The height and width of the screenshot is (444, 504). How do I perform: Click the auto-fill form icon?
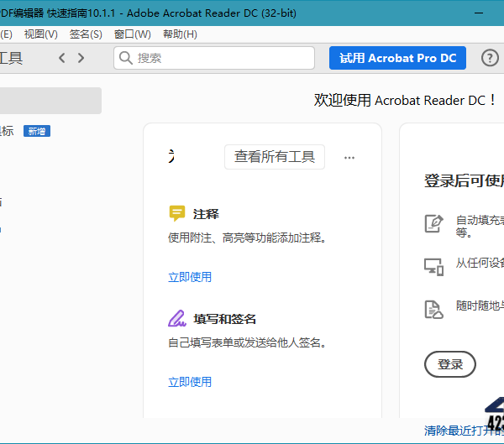[x=433, y=223]
